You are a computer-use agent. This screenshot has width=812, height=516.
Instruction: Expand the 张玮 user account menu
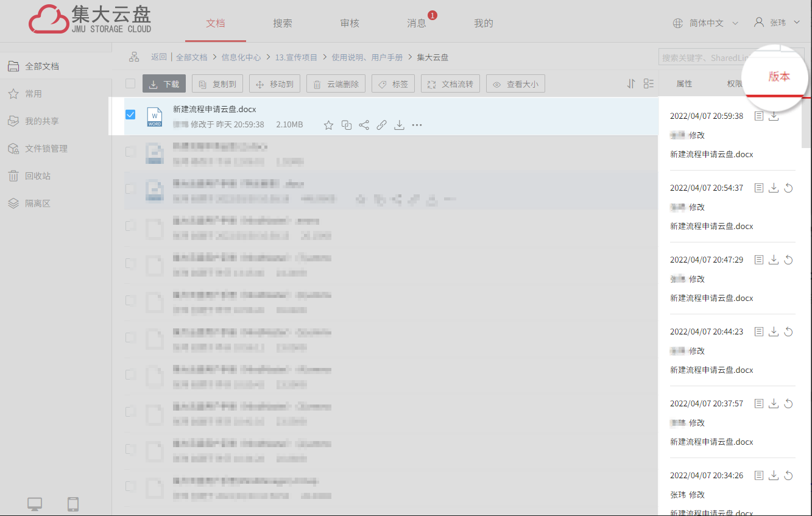pyautogui.click(x=777, y=23)
